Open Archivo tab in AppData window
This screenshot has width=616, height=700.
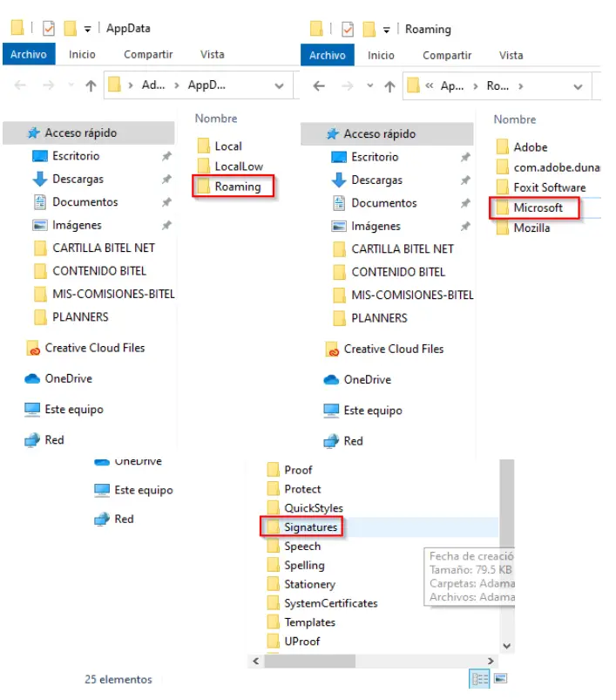tap(29, 54)
